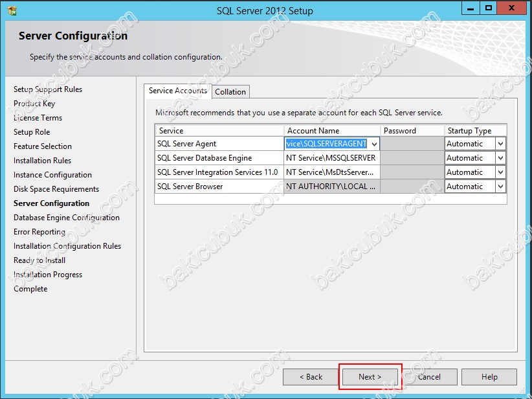Click Complete step in sidebar

coord(30,289)
